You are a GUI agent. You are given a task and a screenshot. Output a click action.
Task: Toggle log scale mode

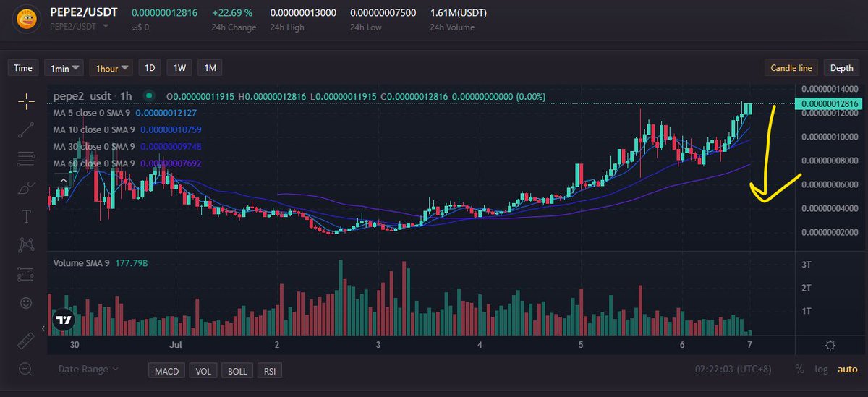point(821,370)
